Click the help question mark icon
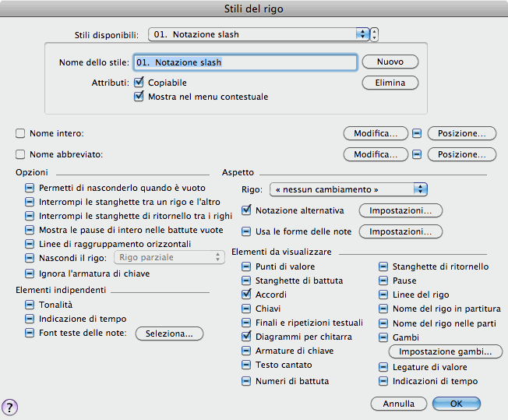The width and height of the screenshot is (508, 420). point(11,406)
